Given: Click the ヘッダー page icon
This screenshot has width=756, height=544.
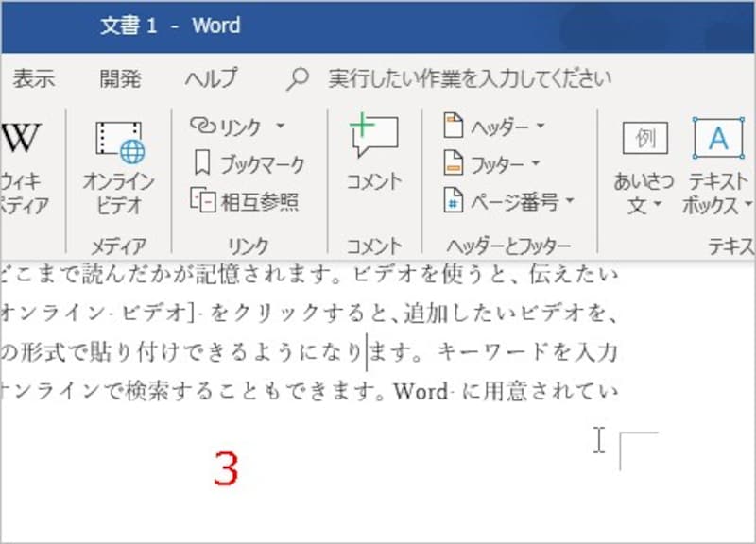Looking at the screenshot, I should [454, 126].
